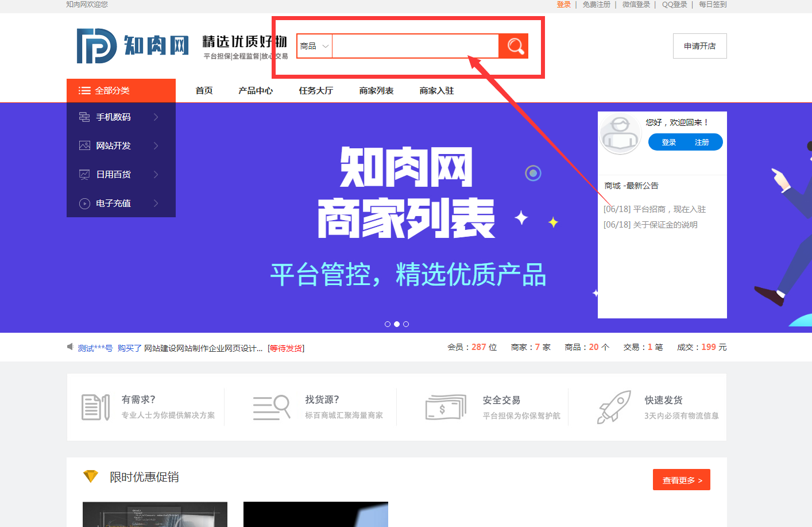Click the 有需求 document icon
The width and height of the screenshot is (812, 527).
tap(95, 407)
